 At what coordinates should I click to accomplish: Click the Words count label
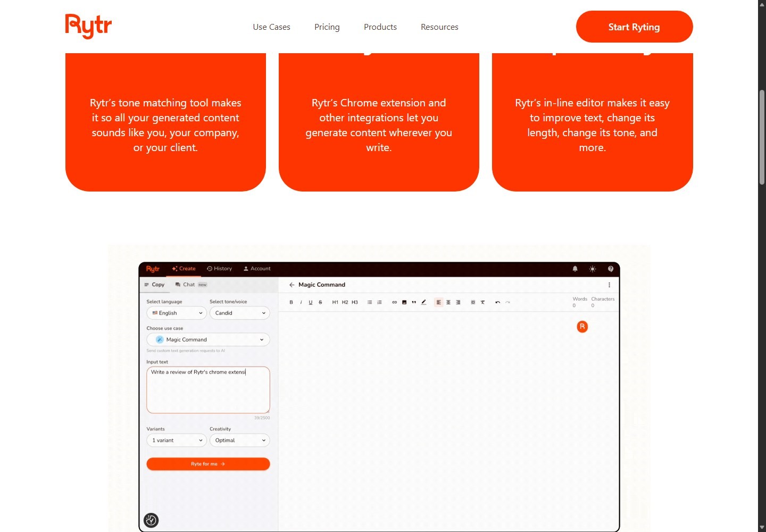580,299
